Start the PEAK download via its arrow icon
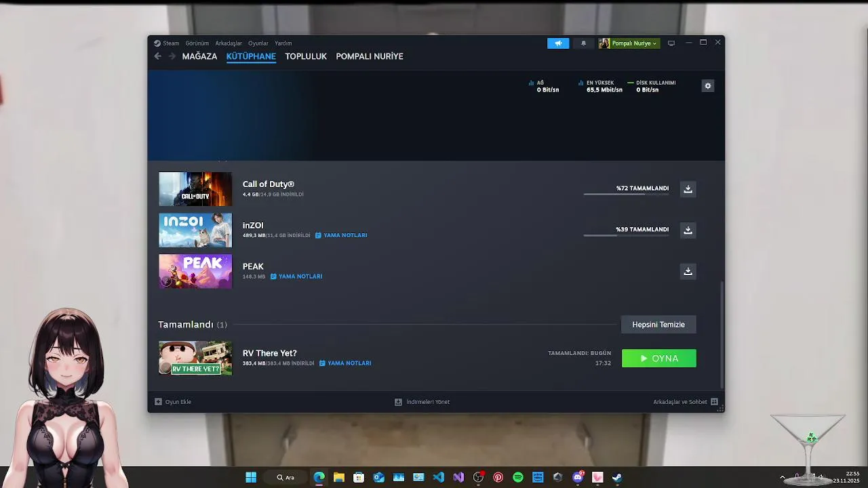 coord(688,272)
